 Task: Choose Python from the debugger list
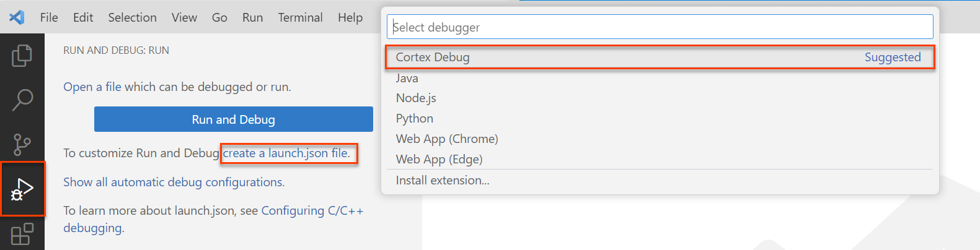(415, 118)
